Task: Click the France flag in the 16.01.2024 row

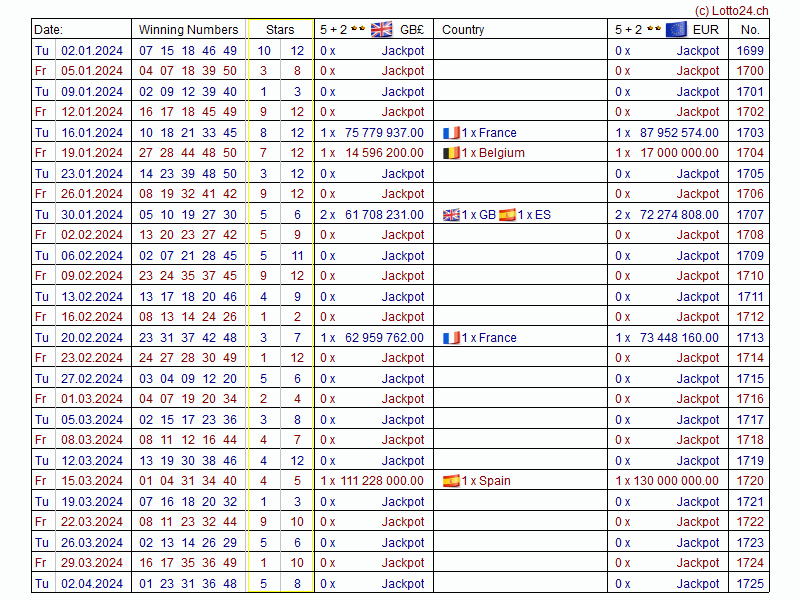Action: tap(451, 132)
